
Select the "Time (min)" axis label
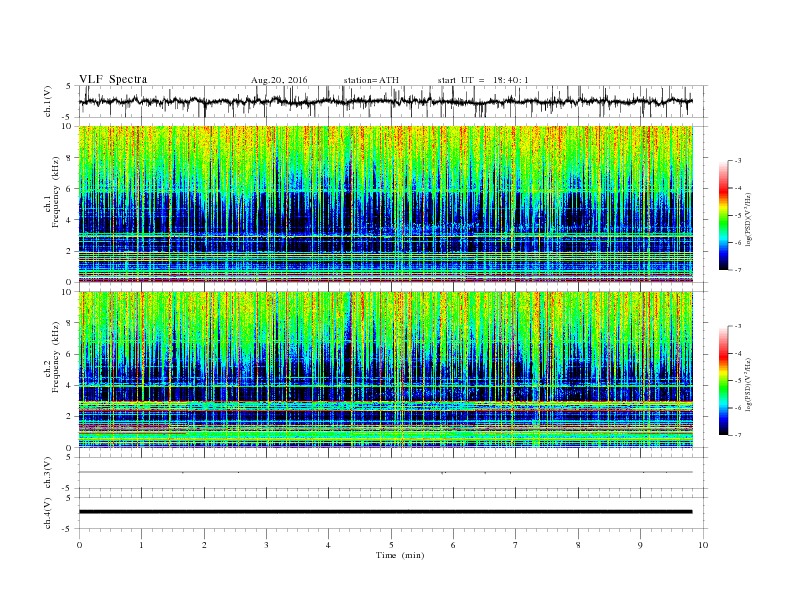click(x=400, y=555)
